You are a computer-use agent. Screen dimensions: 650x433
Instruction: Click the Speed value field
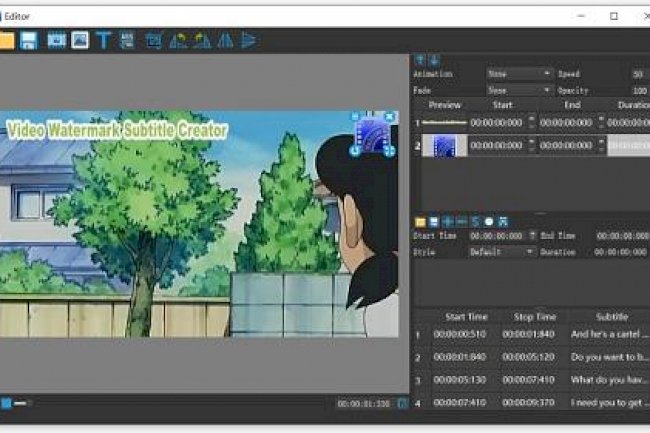[640, 74]
